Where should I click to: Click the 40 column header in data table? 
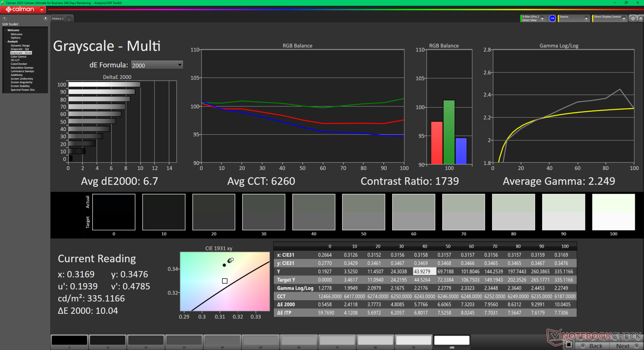[x=425, y=246]
